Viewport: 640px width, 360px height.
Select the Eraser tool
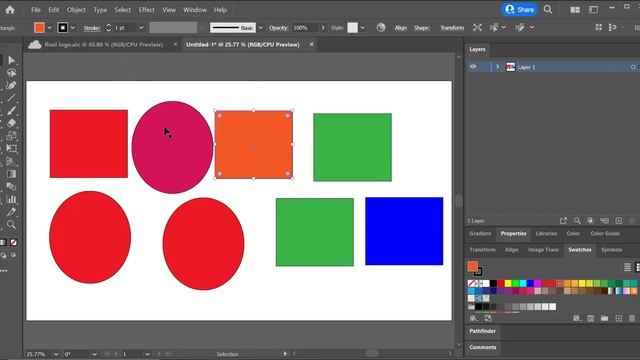click(x=11, y=123)
